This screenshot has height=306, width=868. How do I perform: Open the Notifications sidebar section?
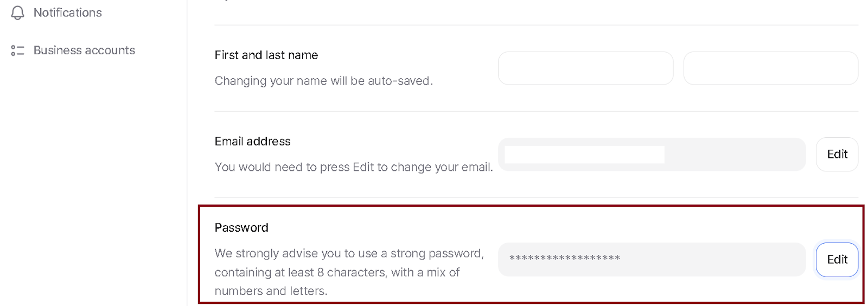(x=67, y=12)
